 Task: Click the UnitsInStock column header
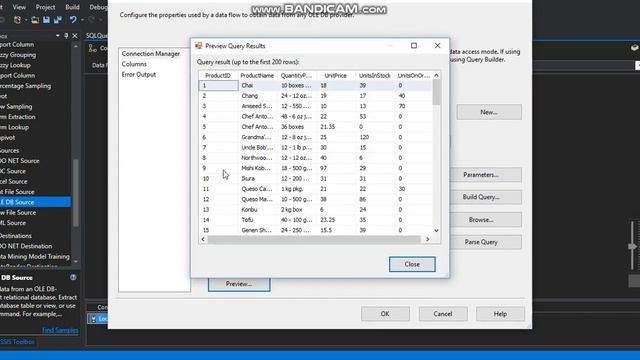tap(375, 76)
